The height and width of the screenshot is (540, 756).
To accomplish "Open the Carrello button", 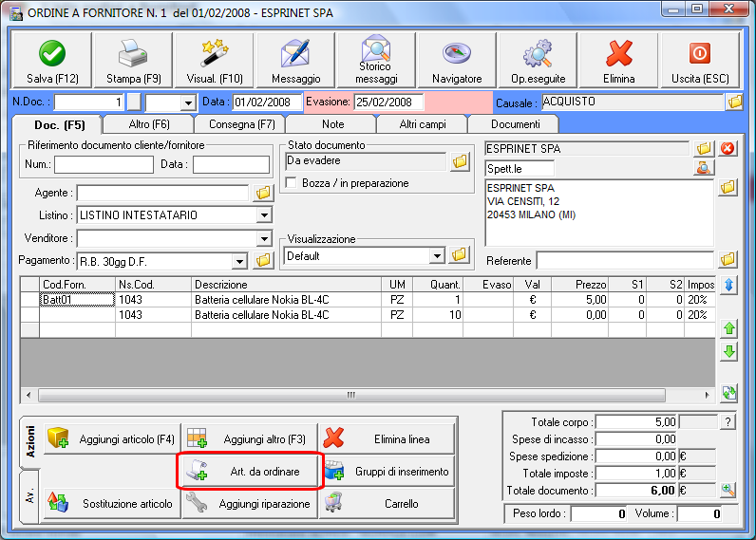I will 387,503.
